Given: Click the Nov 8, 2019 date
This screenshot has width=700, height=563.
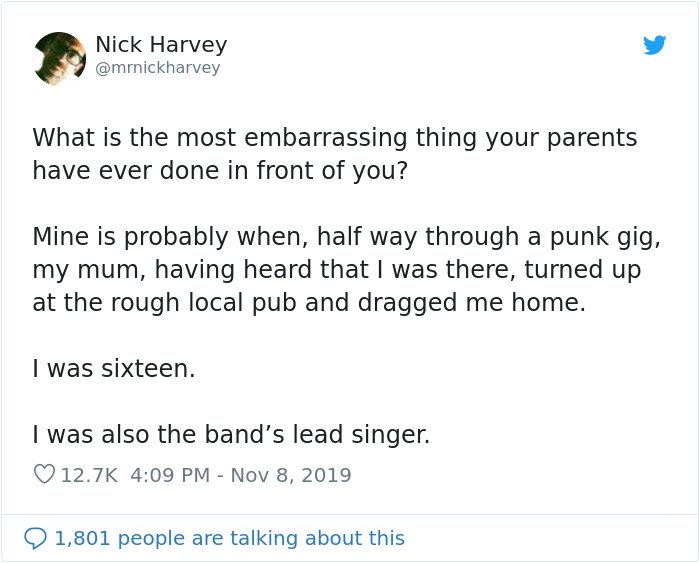Looking at the screenshot, I should (291, 475).
